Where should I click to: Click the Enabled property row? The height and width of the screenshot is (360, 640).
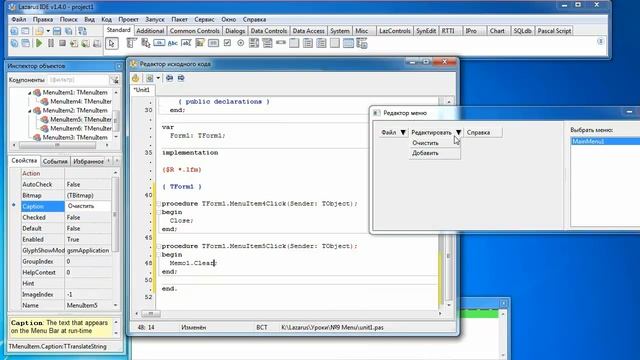tap(66, 240)
